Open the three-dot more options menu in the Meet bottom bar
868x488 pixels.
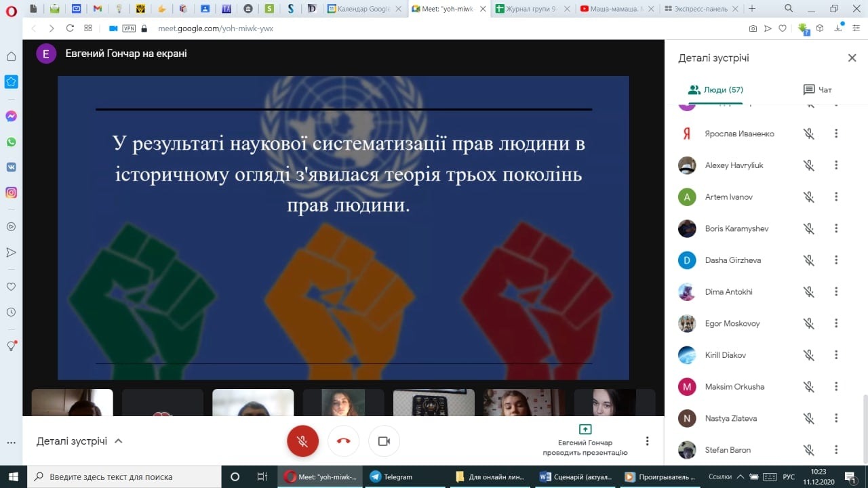coord(647,441)
